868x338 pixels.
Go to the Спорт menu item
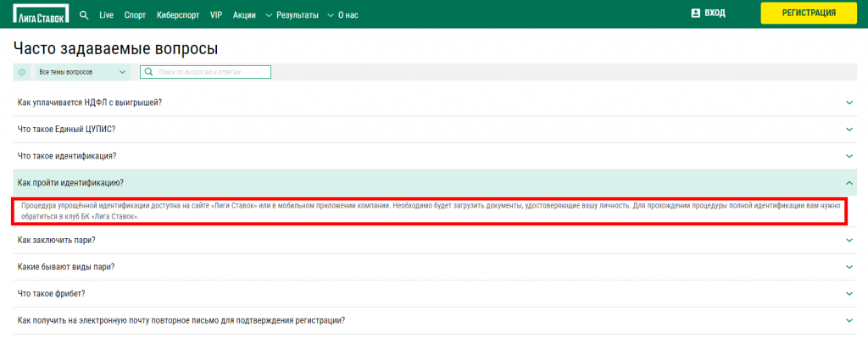tap(135, 15)
